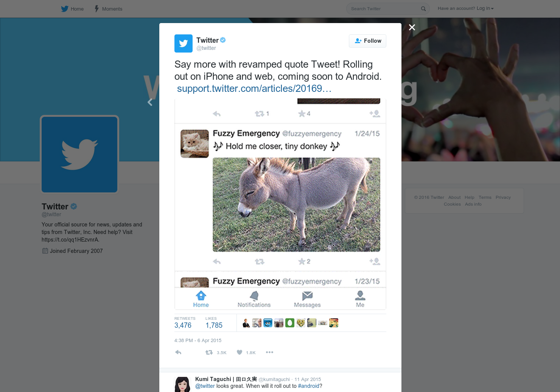View the 1,785 likes count
This screenshot has height=392, width=560.
tap(214, 325)
